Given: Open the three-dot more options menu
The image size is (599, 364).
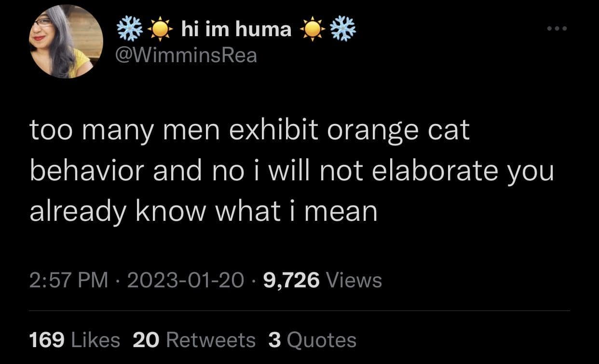Looking at the screenshot, I should (558, 29).
